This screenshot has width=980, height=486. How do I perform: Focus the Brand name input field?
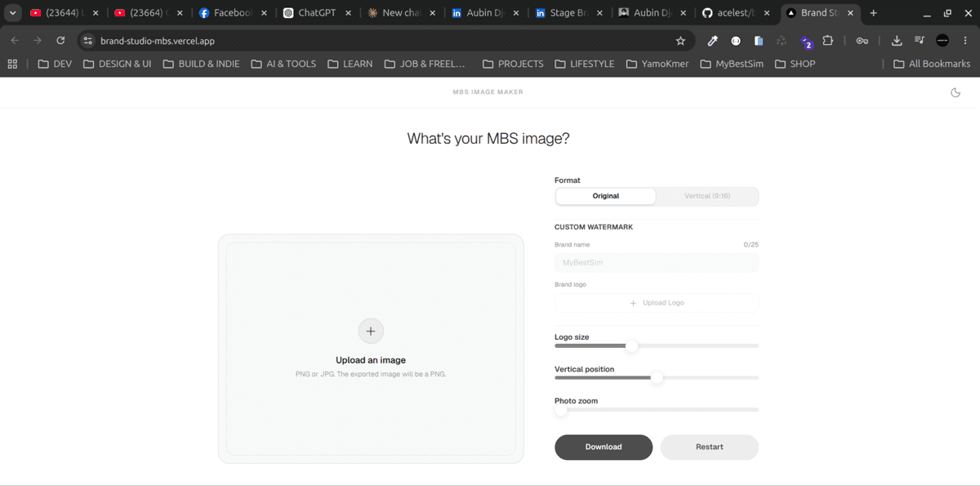pyautogui.click(x=657, y=263)
